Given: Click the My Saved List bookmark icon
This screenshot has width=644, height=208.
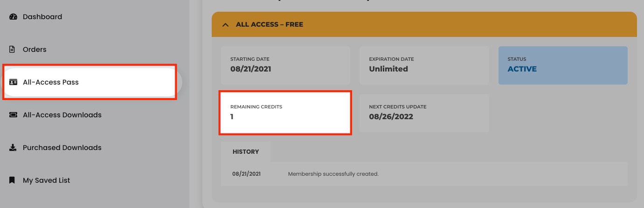Looking at the screenshot, I should (x=13, y=180).
